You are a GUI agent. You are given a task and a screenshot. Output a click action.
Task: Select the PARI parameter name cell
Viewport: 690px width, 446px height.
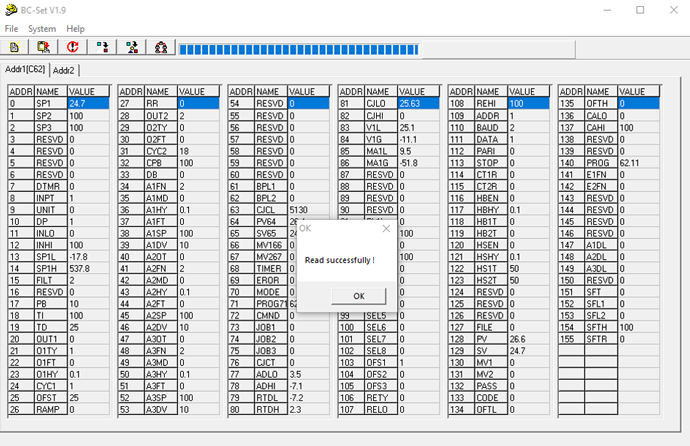[491, 151]
